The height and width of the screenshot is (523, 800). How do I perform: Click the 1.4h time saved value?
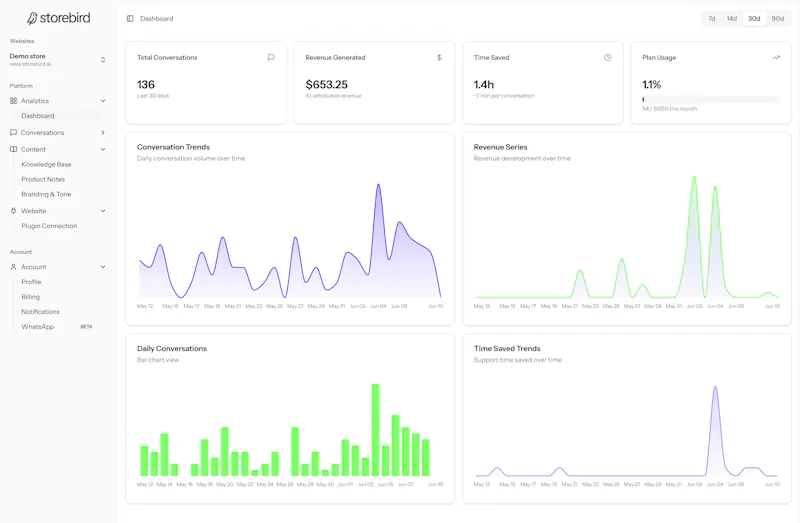tap(484, 85)
